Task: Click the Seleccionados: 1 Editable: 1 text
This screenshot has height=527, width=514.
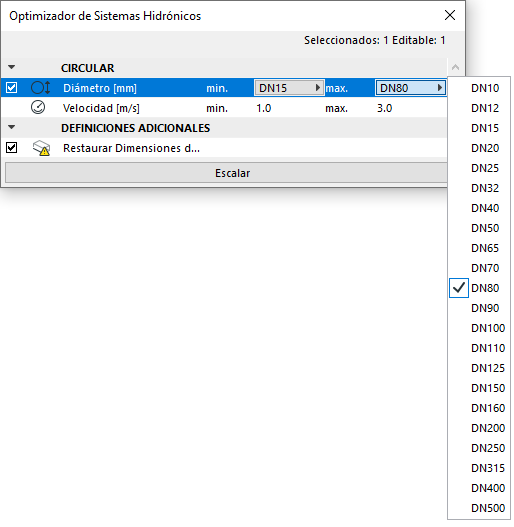Action: (x=375, y=40)
